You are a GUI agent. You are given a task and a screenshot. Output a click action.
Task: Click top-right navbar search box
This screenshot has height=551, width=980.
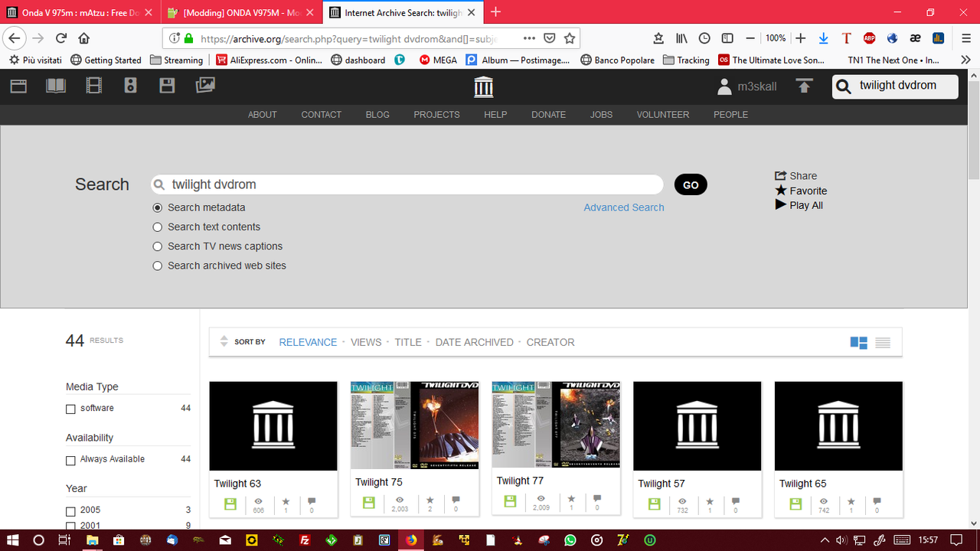(895, 86)
